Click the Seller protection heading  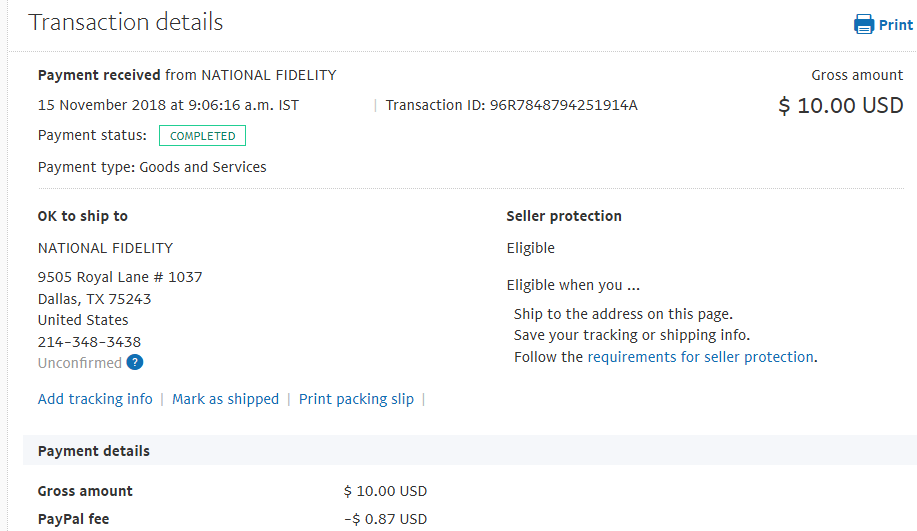564,216
